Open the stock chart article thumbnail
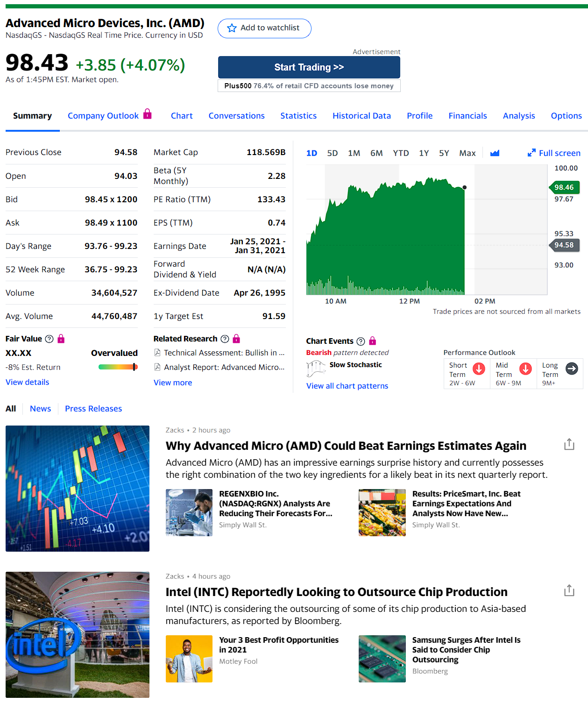Screen dimensions: 588x710 point(78,489)
